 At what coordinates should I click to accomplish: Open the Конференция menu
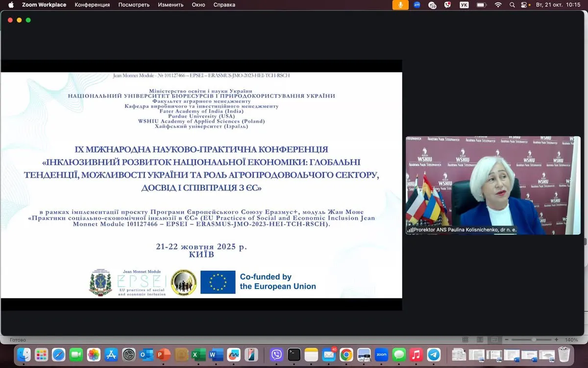point(92,5)
